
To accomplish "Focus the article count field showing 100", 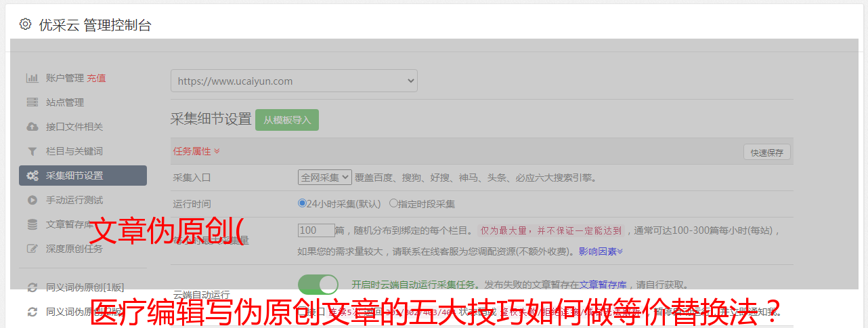I will tap(317, 230).
